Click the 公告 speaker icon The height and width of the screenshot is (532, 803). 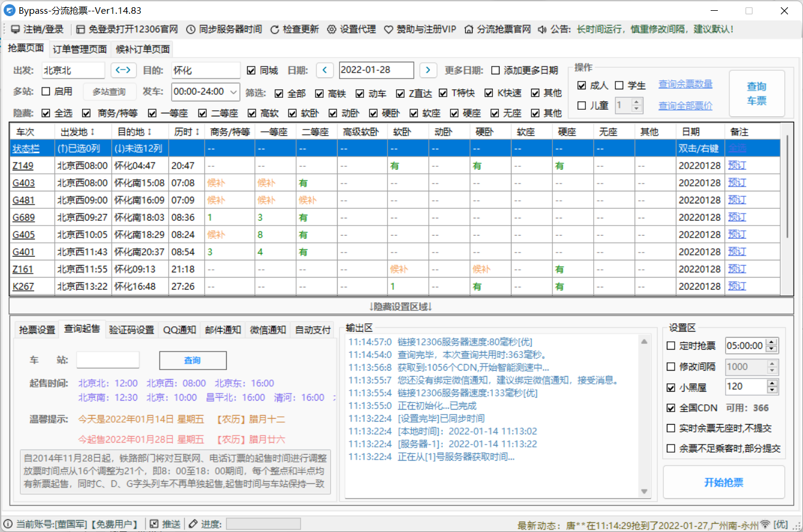pyautogui.click(x=542, y=29)
